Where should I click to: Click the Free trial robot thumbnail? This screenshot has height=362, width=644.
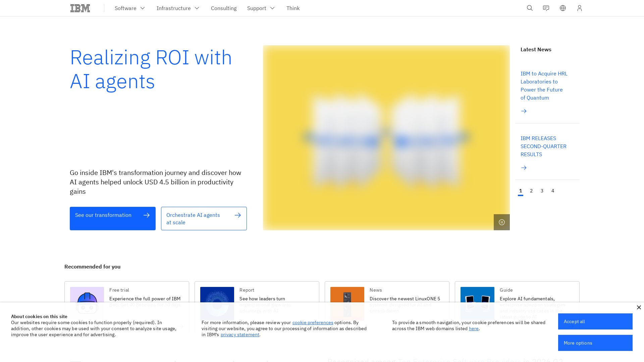[87, 304]
